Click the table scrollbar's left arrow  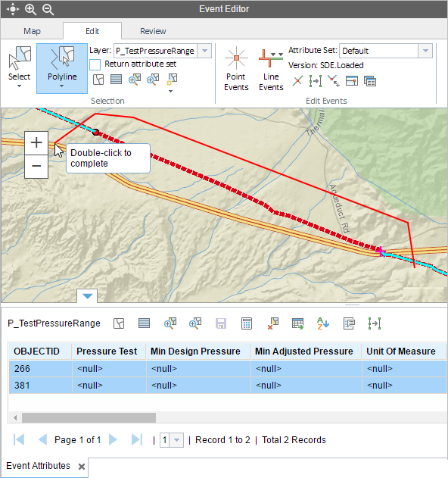tap(15, 417)
